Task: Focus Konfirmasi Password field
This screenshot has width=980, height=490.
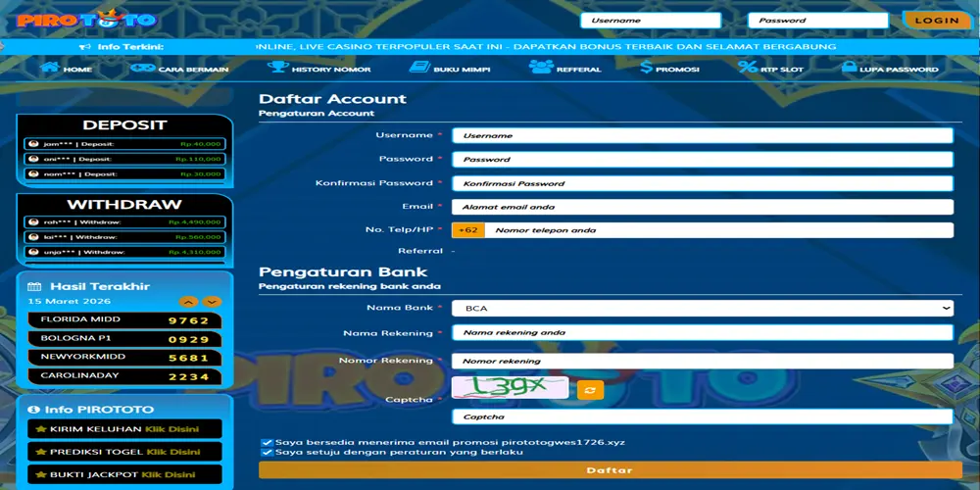Action: pos(703,184)
